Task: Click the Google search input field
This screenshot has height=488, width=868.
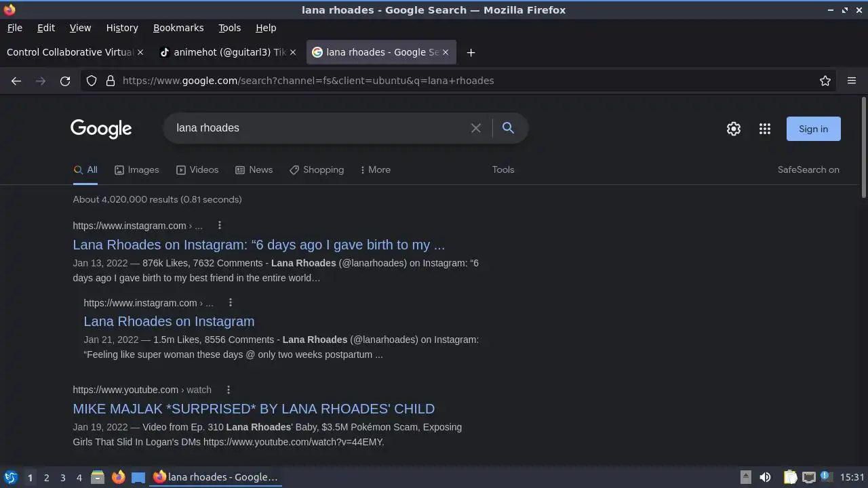Action: click(319, 128)
